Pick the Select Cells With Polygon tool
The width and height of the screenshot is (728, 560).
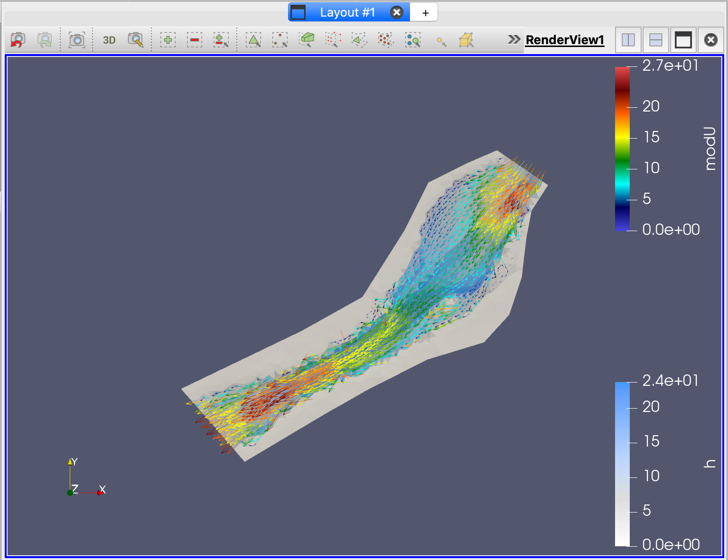point(360,40)
